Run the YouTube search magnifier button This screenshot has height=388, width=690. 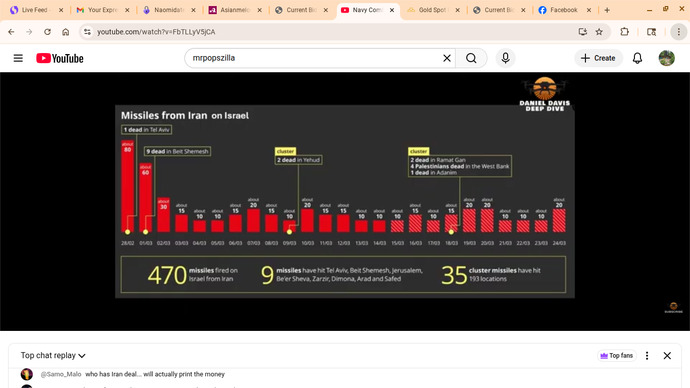pos(471,58)
